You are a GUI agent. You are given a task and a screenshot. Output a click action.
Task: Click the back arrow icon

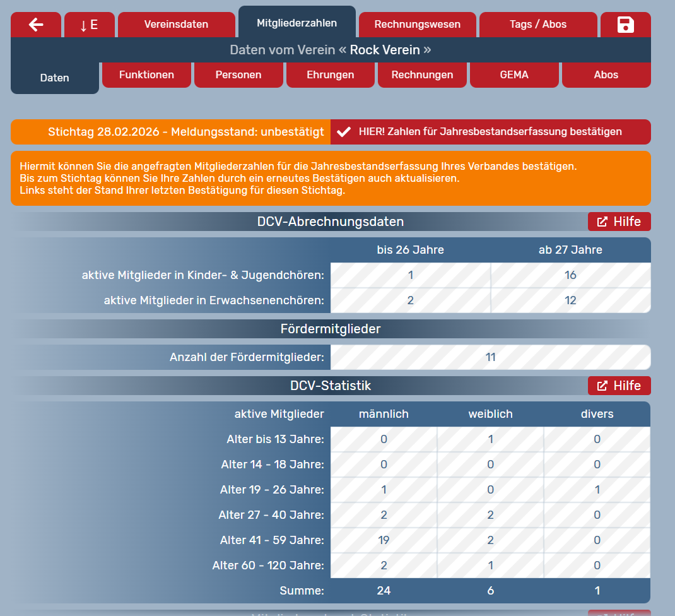[36, 25]
